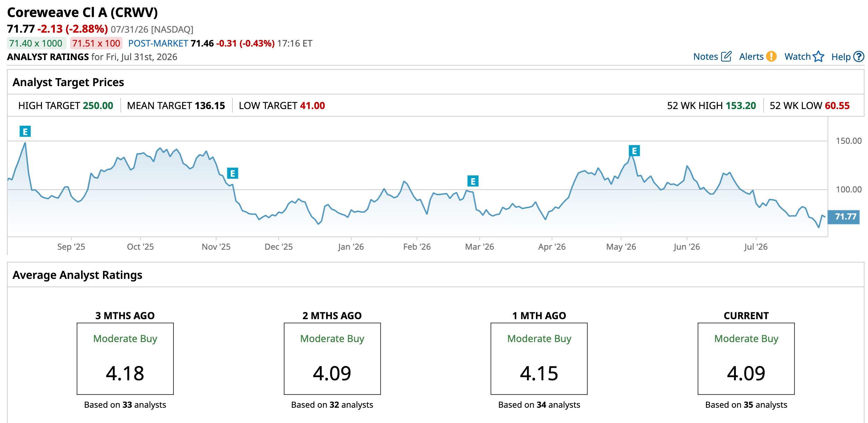This screenshot has width=868, height=423.
Task: Click the 150.00 axis label
Action: point(849,141)
